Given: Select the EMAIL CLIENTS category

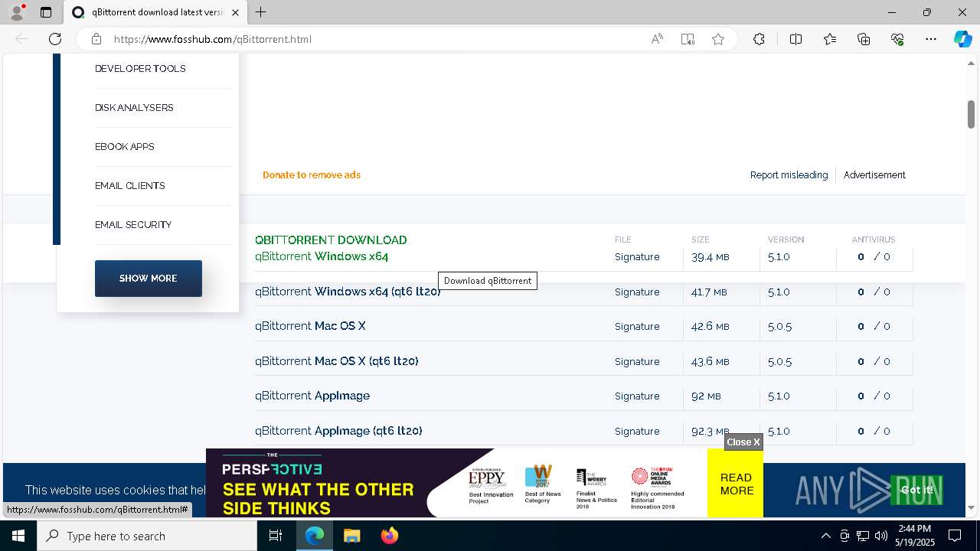Looking at the screenshot, I should pyautogui.click(x=130, y=186).
